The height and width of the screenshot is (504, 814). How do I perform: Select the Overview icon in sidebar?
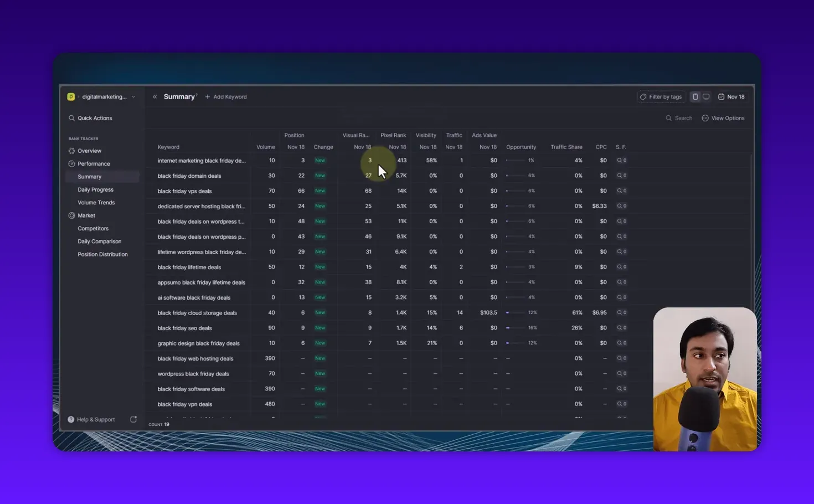pyautogui.click(x=71, y=151)
